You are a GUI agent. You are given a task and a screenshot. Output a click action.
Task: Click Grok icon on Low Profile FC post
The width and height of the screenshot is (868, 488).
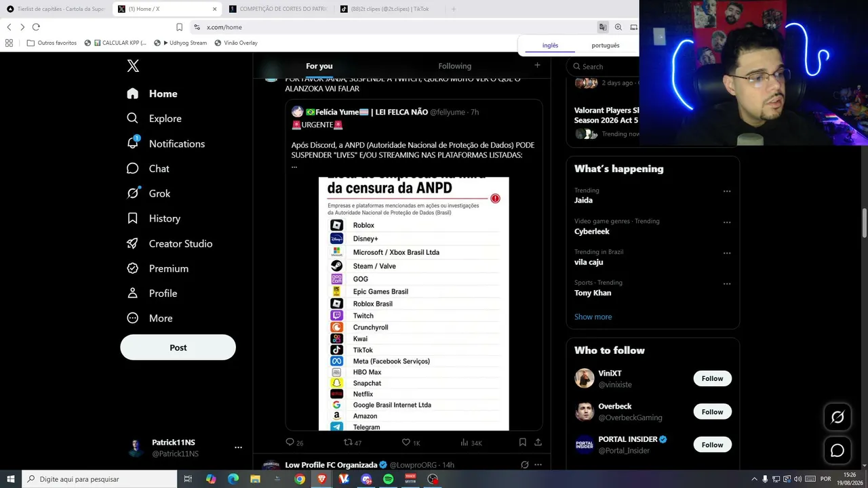point(524,465)
